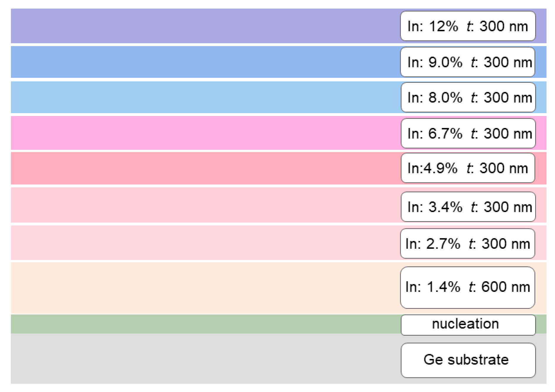Viewport: 555px width, 392px height.
Task: Click the salmon-pink 4.9% indium layer band
Action: (204, 168)
